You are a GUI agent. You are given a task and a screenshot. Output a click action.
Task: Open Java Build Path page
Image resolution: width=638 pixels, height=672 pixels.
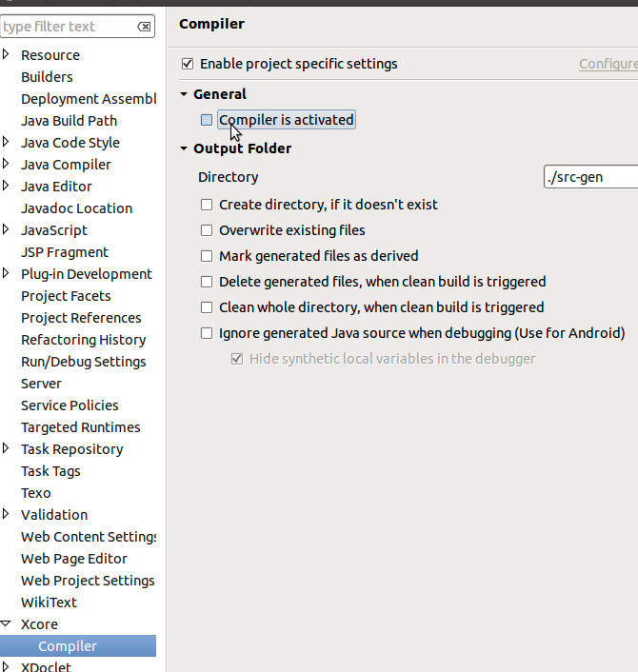coord(69,121)
